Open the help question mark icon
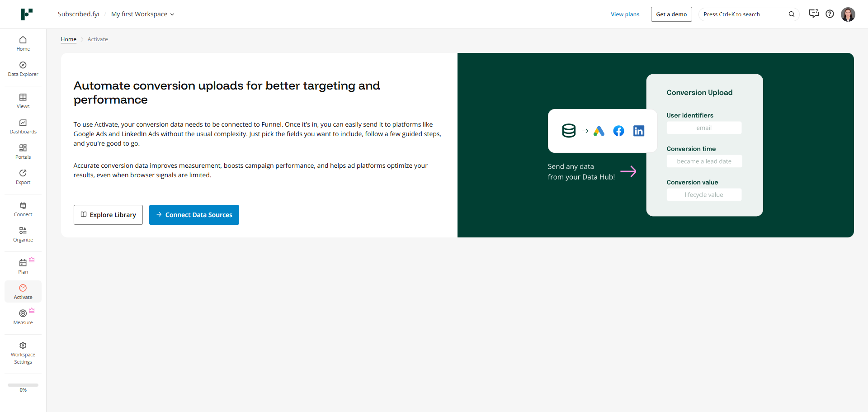Viewport: 868px width, 412px height. pyautogui.click(x=830, y=14)
